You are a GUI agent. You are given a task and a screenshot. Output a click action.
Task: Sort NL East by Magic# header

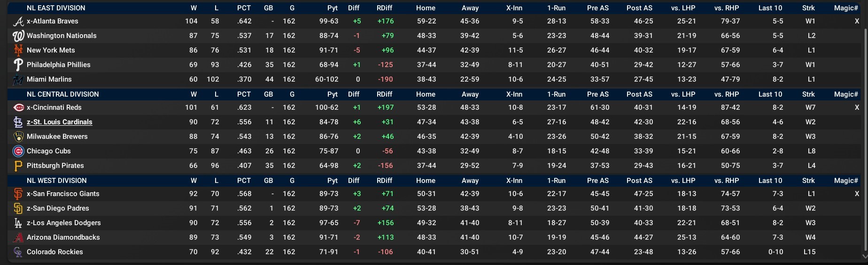pos(846,8)
